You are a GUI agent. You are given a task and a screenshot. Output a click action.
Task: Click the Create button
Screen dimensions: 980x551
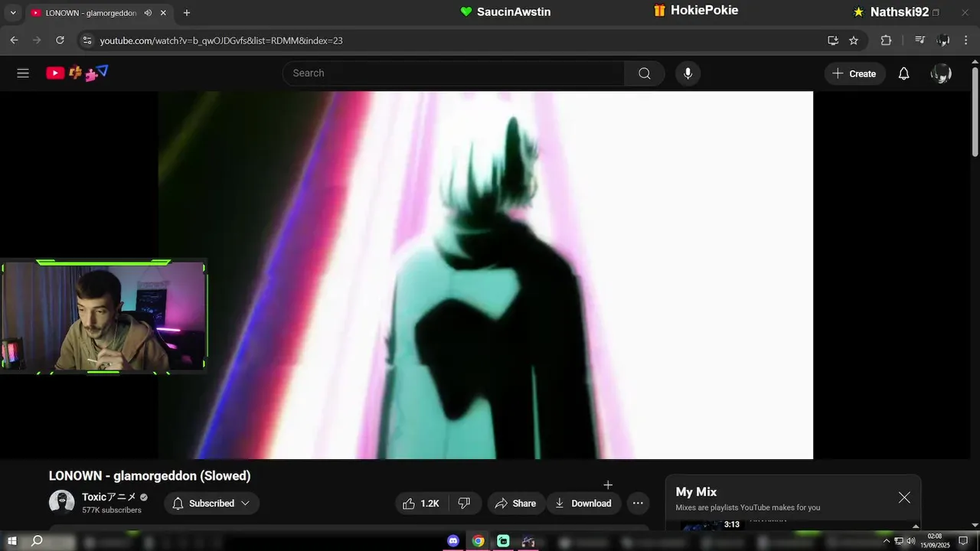[x=854, y=73]
